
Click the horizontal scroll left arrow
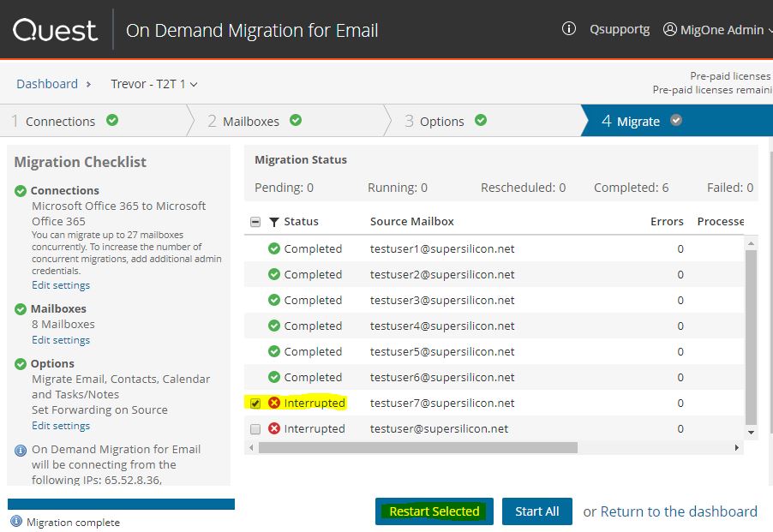[251, 447]
